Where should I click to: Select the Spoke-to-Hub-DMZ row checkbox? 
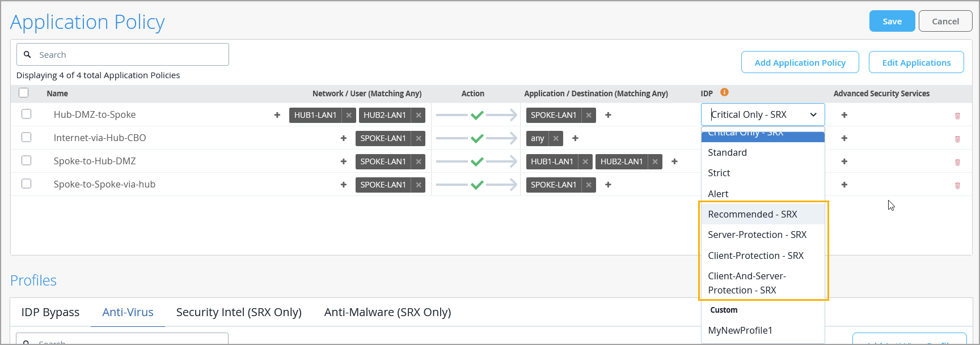(26, 161)
